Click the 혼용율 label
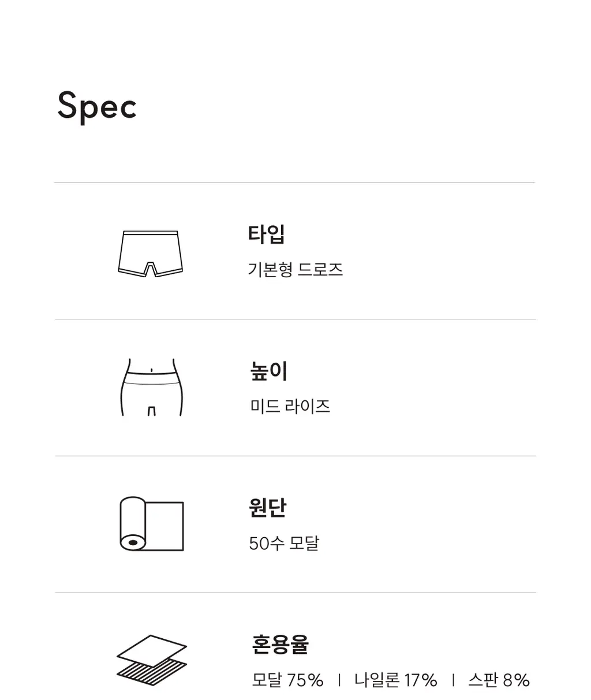The image size is (591, 700). pyautogui.click(x=280, y=645)
